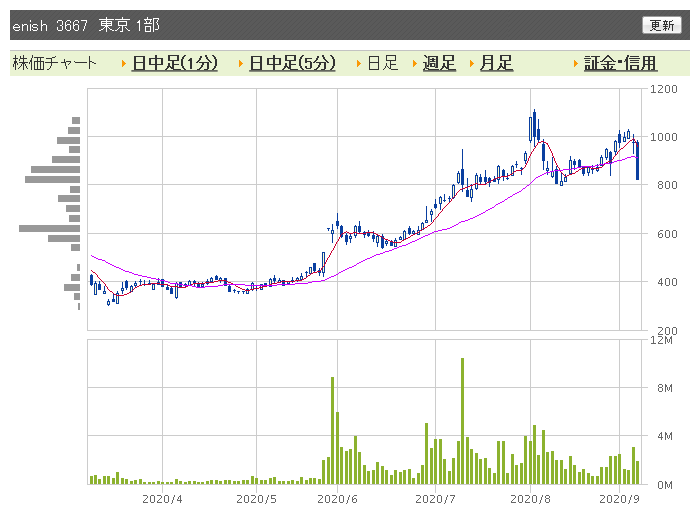
Task: Open the 証金・信用 margin chart link
Action: pyautogui.click(x=620, y=63)
